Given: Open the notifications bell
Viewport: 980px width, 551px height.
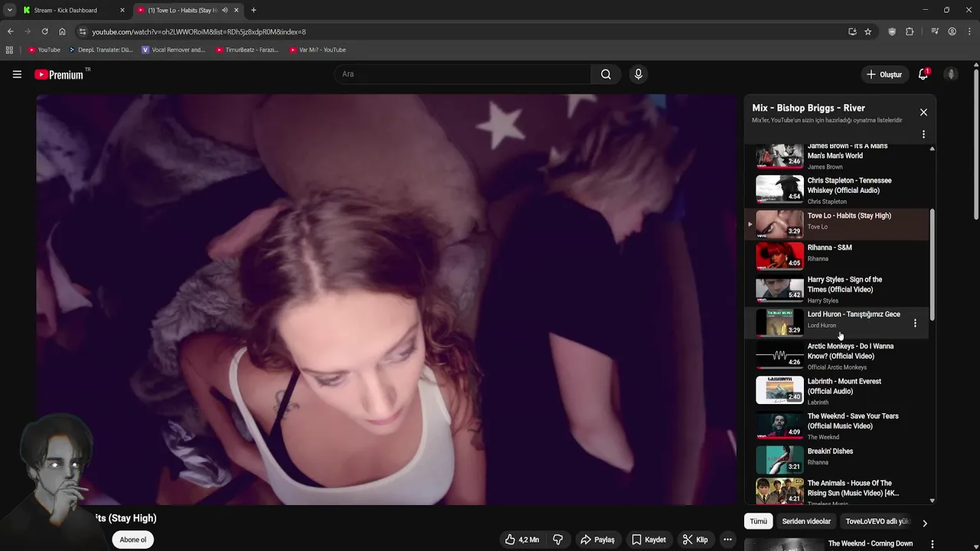Looking at the screenshot, I should 923,74.
